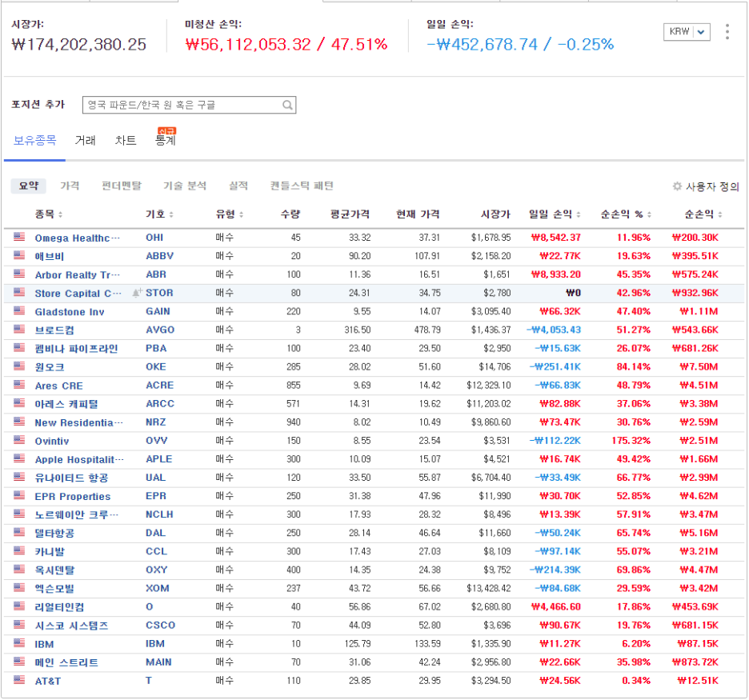The width and height of the screenshot is (749, 700).
Task: Open the 애브비 stock link
Action: (49, 257)
